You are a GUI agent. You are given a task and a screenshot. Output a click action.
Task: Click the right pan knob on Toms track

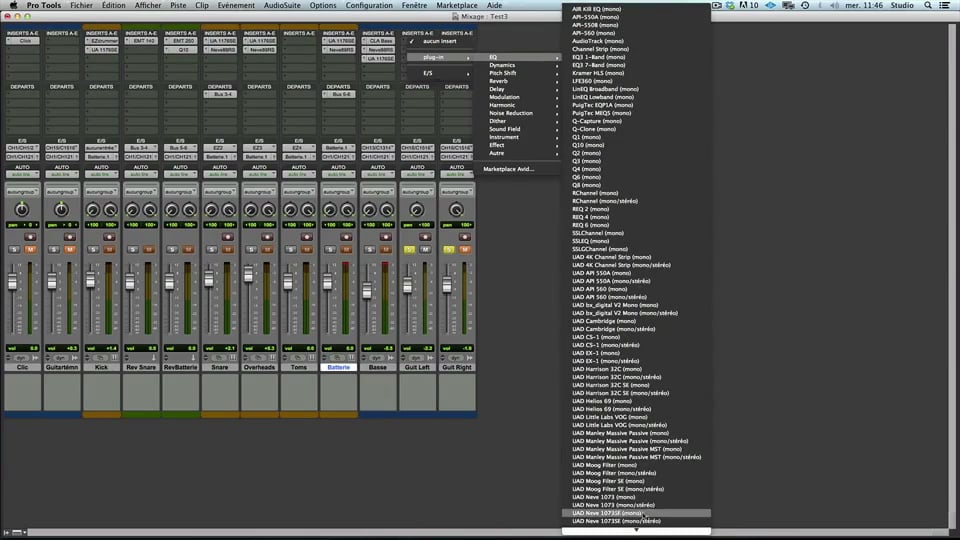(x=307, y=210)
